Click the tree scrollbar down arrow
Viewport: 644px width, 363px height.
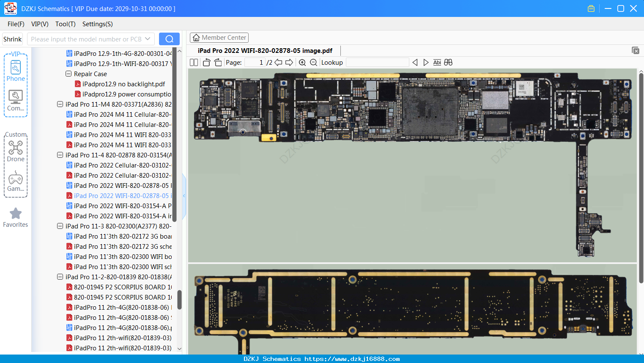(x=179, y=349)
